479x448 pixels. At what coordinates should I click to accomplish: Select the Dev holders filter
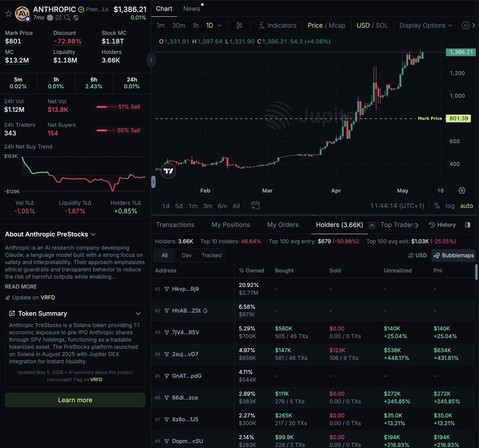[187, 255]
